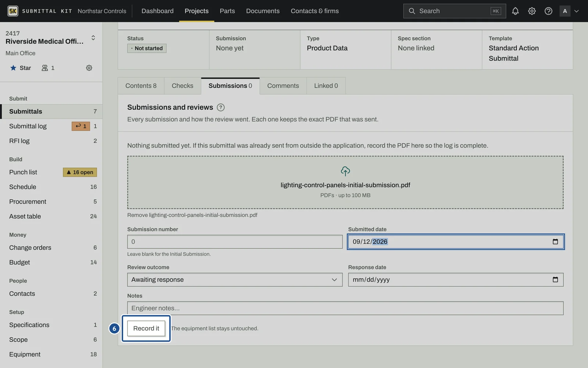Open the project switcher arrows
Viewport: 588px width, 368px height.
pyautogui.click(x=93, y=38)
